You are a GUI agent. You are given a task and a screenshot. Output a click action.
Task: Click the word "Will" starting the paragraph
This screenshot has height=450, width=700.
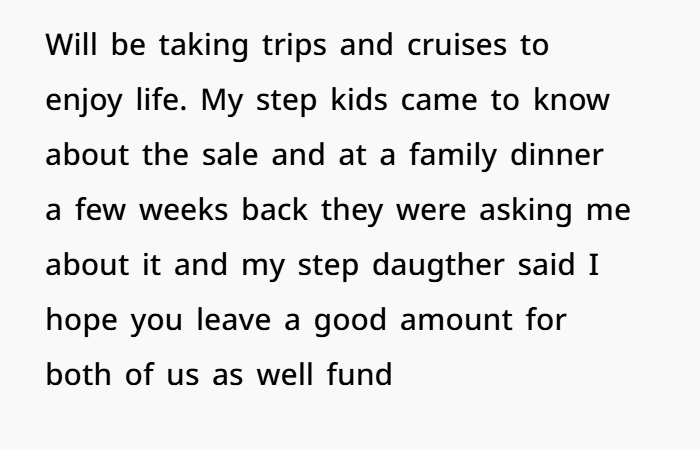coord(68,48)
